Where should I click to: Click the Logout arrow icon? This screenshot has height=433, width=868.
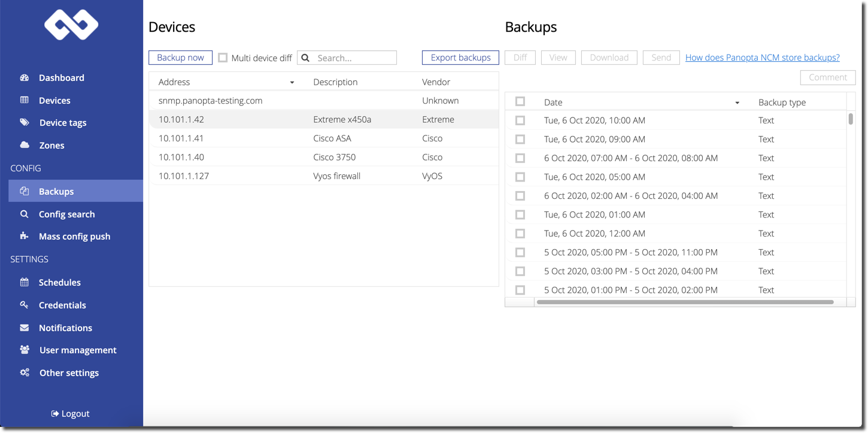pos(55,414)
